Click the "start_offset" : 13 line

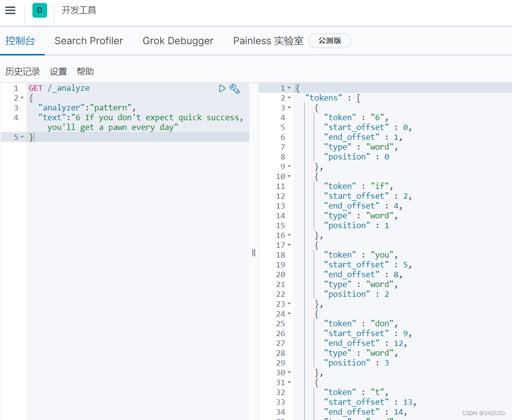[x=370, y=402]
